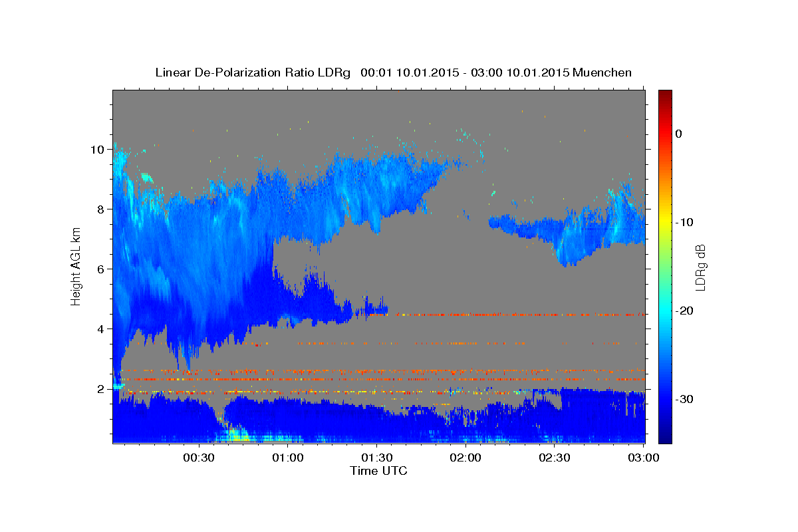Click the height tick label 10
798x532 pixels.
[x=98, y=150]
